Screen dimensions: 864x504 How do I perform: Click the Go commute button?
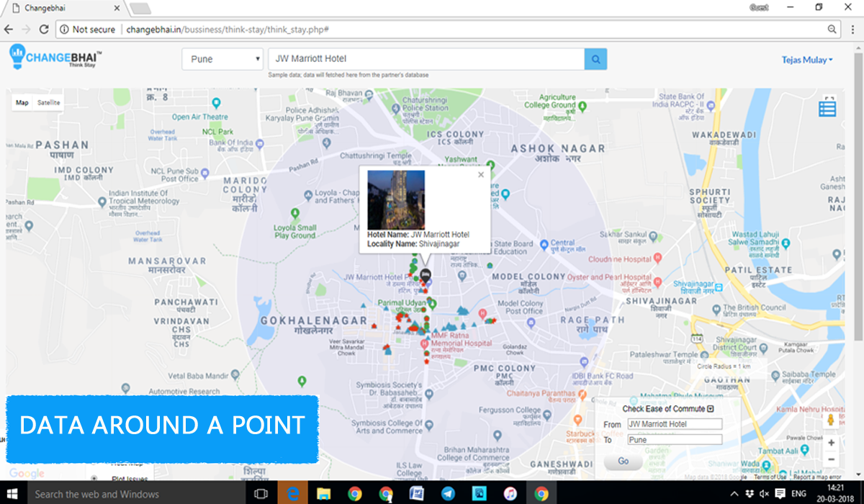[623, 461]
